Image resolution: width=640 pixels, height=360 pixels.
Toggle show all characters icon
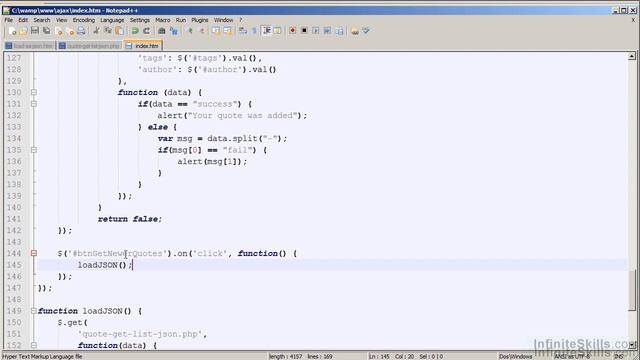tap(254, 31)
